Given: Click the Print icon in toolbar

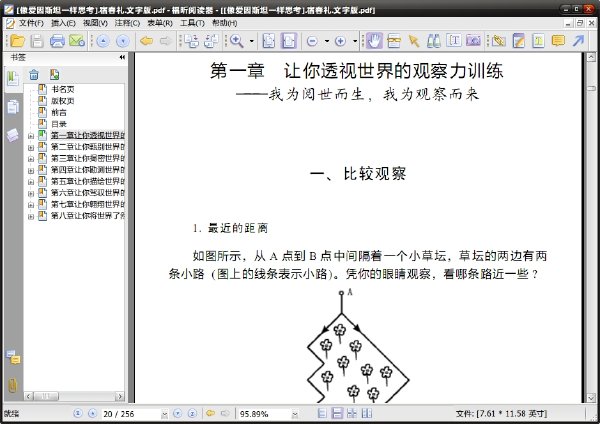Looking at the screenshot, I should tap(57, 41).
